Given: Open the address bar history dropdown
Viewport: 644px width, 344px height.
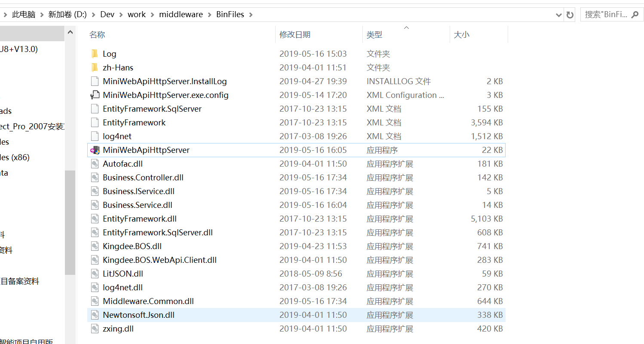Looking at the screenshot, I should 559,15.
